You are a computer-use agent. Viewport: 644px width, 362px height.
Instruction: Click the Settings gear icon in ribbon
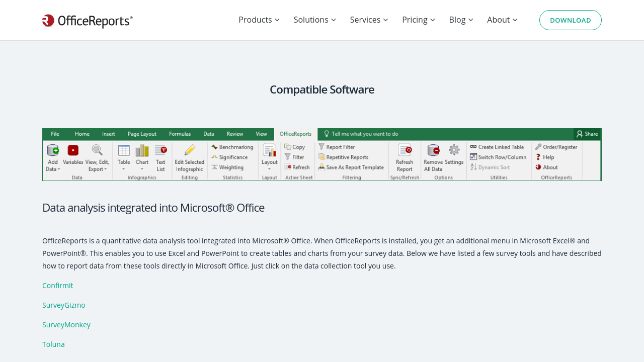click(454, 150)
